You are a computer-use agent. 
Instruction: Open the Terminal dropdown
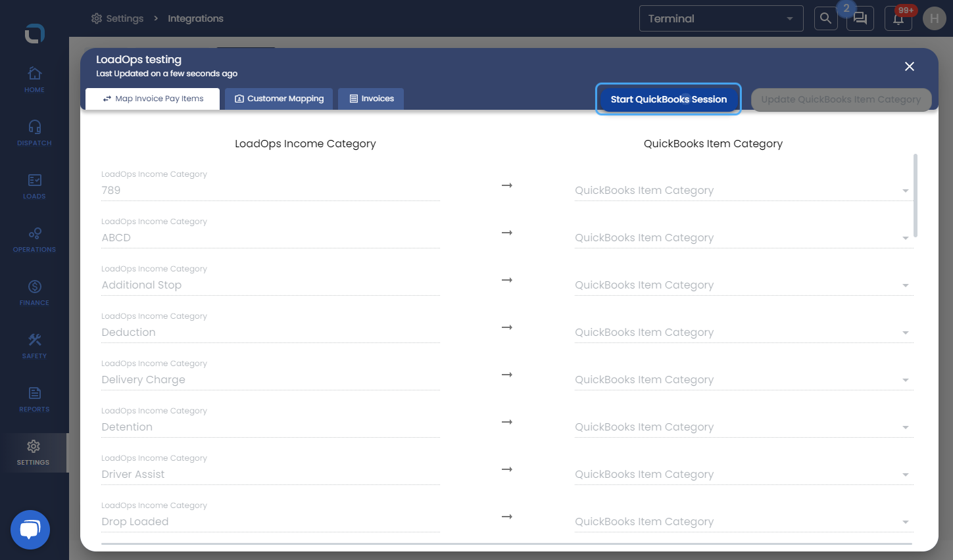(x=721, y=18)
